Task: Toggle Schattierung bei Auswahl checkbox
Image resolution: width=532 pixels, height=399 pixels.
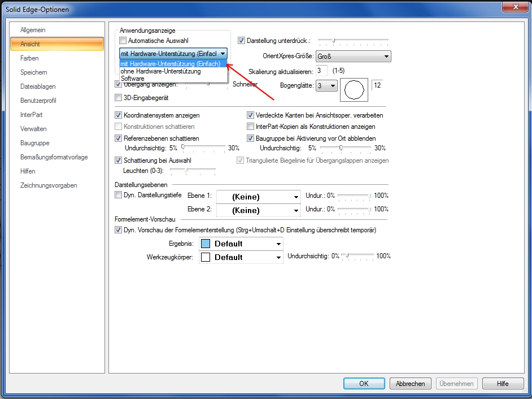Action: pyautogui.click(x=118, y=161)
